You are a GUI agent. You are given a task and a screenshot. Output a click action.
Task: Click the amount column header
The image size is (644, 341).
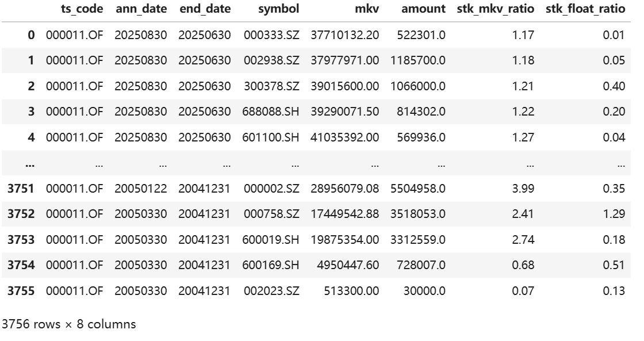click(423, 9)
